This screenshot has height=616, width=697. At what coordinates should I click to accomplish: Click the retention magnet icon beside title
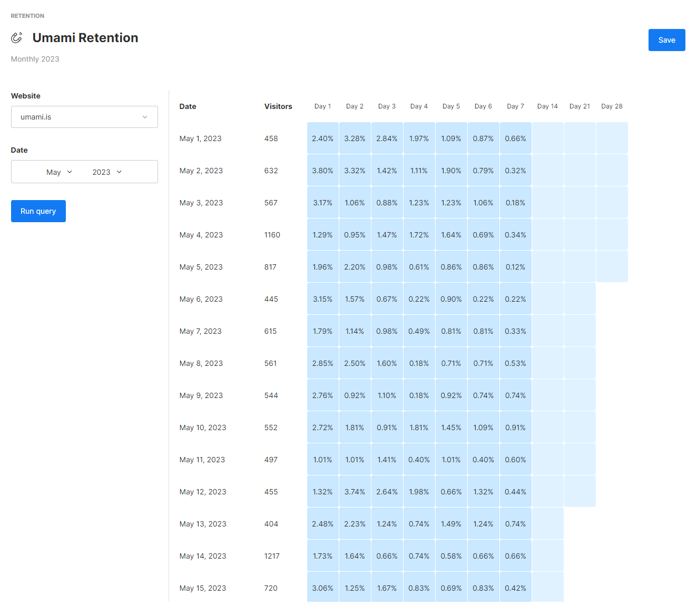17,38
